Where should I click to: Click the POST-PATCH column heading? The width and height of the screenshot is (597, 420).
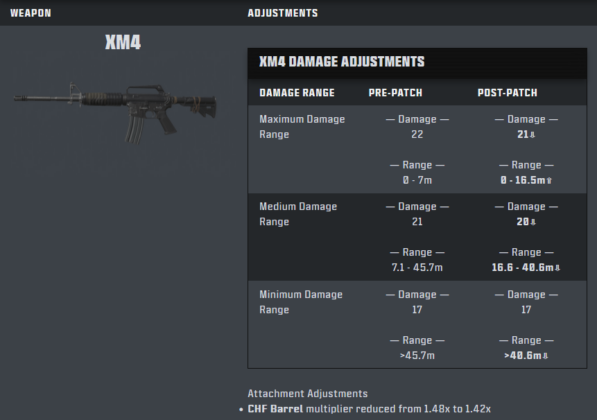coord(507,93)
